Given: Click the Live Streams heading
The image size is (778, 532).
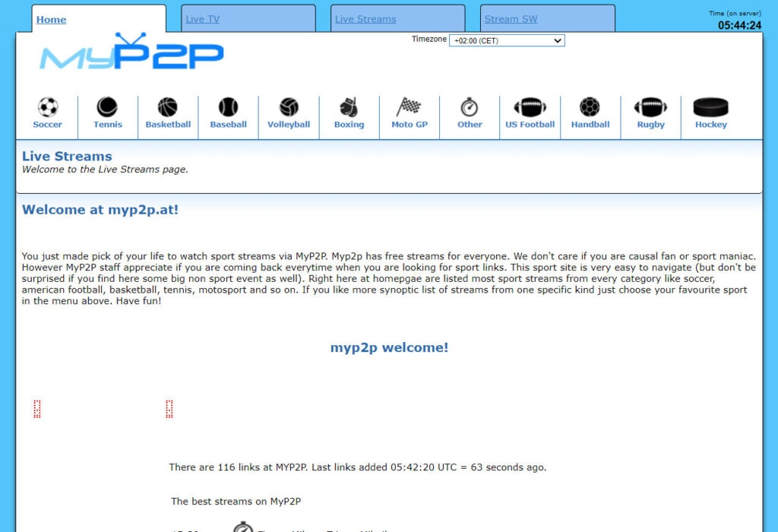Looking at the screenshot, I should tap(67, 157).
